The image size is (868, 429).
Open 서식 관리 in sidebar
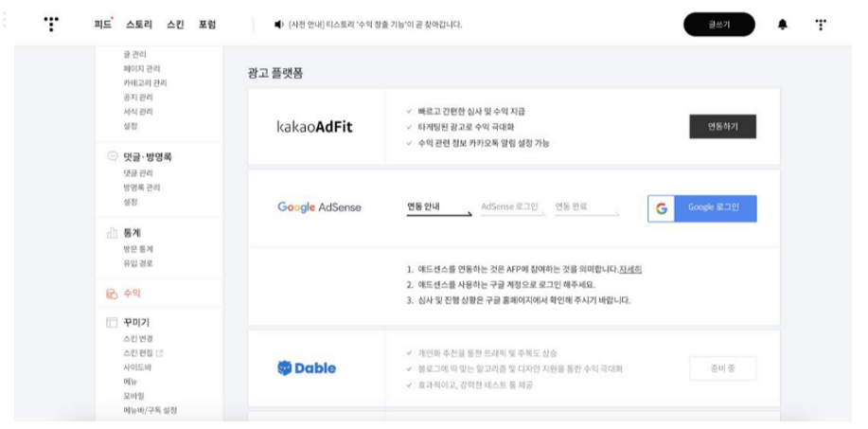[138, 112]
